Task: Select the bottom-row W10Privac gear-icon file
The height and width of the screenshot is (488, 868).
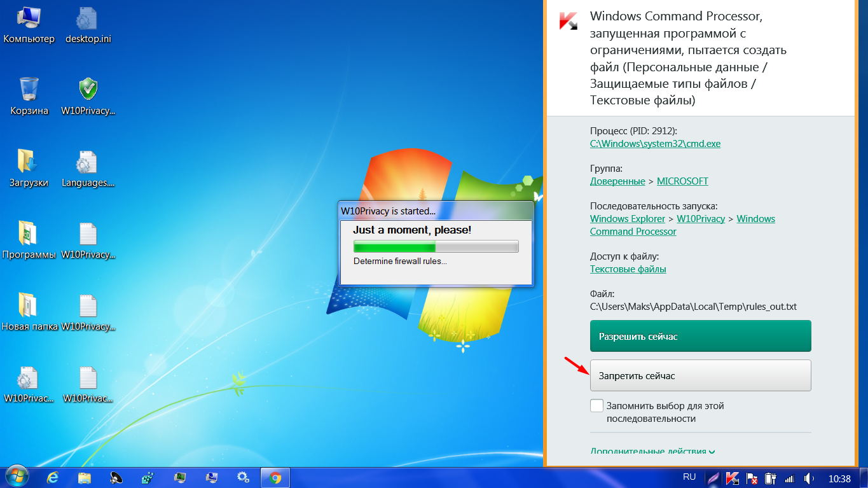Action: coord(29,384)
